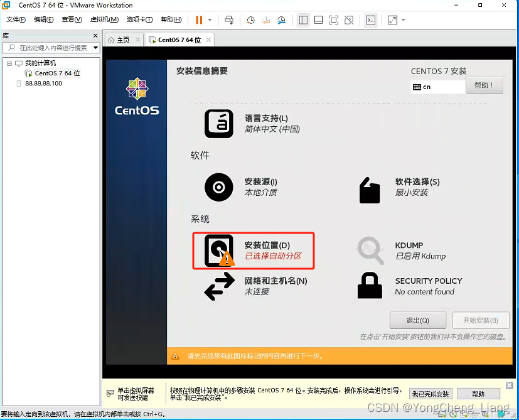This screenshot has height=420, width=519.
Task: Enter full screen mode icon
Action: [x=334, y=20]
